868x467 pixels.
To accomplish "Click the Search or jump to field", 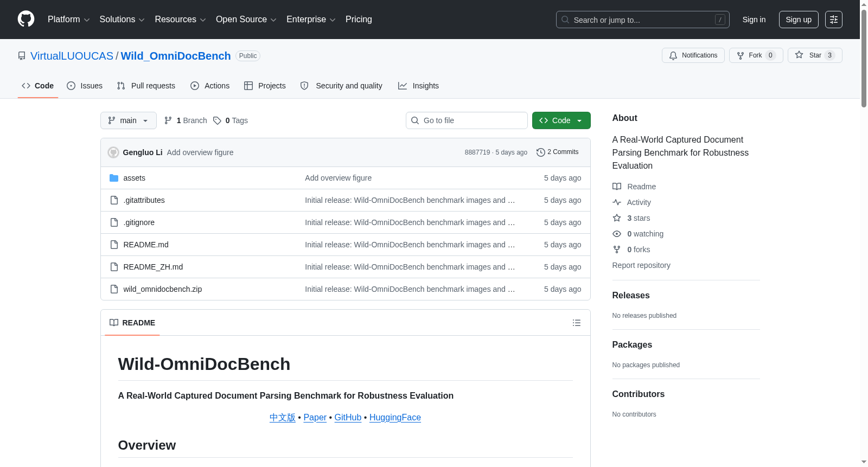I will pyautogui.click(x=643, y=20).
